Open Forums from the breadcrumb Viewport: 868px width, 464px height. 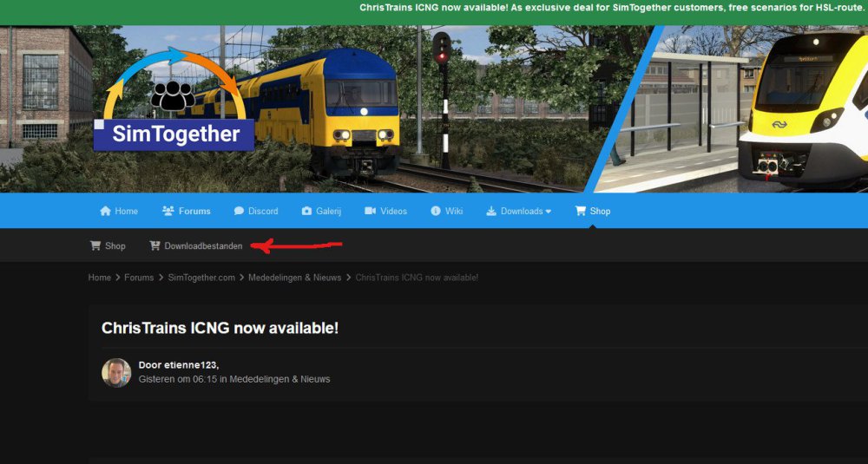point(139,278)
